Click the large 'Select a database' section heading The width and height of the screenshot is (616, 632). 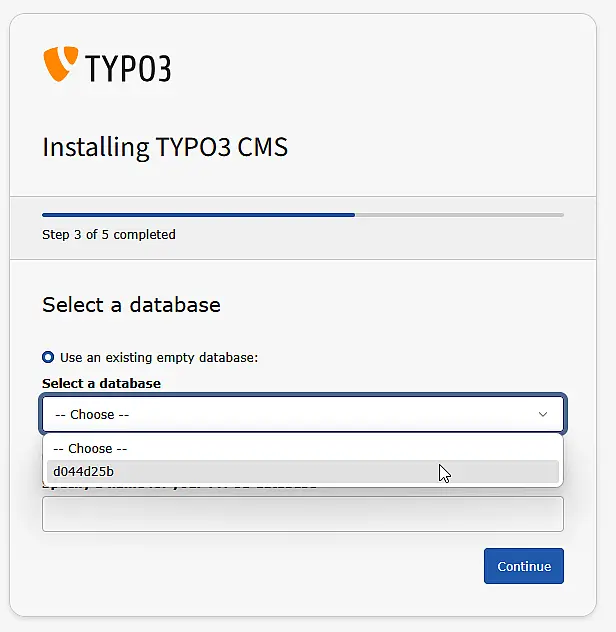(131, 304)
